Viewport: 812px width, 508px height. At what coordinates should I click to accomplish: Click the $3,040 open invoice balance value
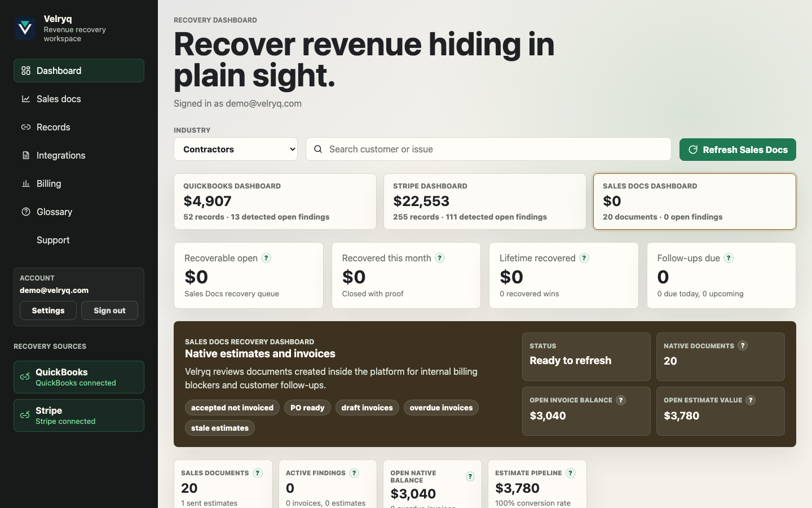[548, 415]
